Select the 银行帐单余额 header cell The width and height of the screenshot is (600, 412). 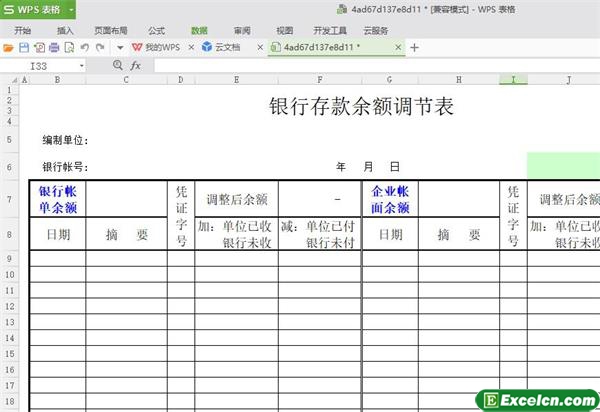(x=57, y=200)
